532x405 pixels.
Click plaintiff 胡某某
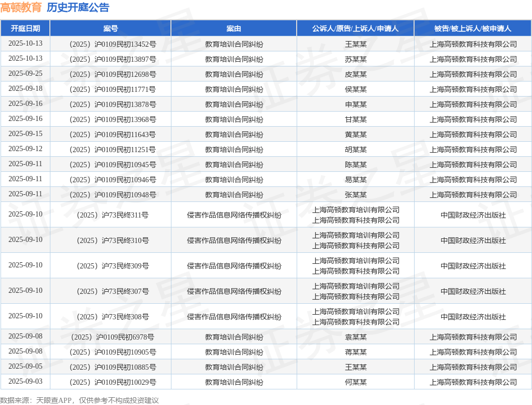click(x=355, y=150)
